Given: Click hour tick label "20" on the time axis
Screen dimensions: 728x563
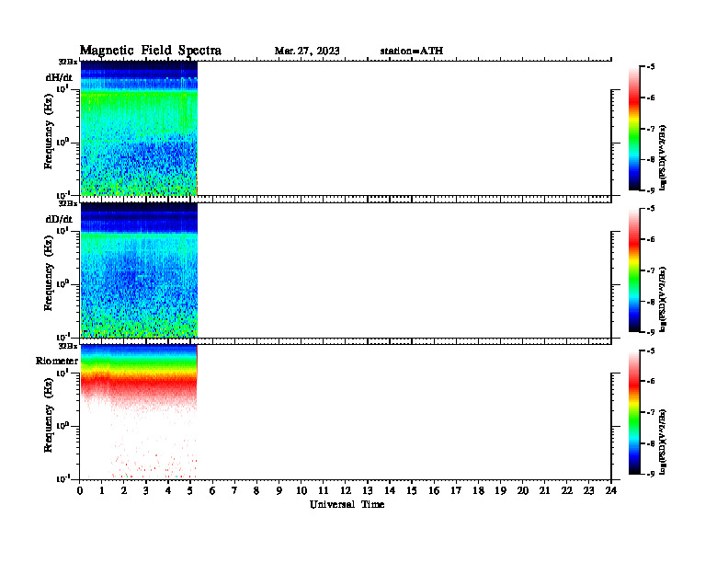Looking at the screenshot, I should (x=523, y=490).
